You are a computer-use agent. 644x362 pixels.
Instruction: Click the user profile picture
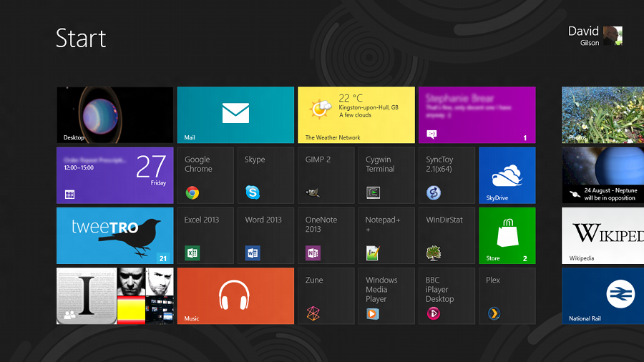click(x=613, y=36)
